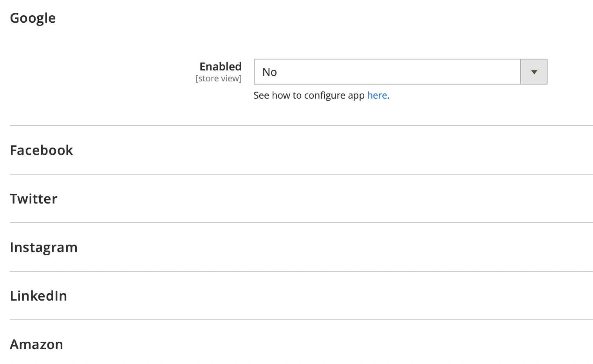Open the Google Enabled select box
Screen dimensions: 593x364
[400, 72]
